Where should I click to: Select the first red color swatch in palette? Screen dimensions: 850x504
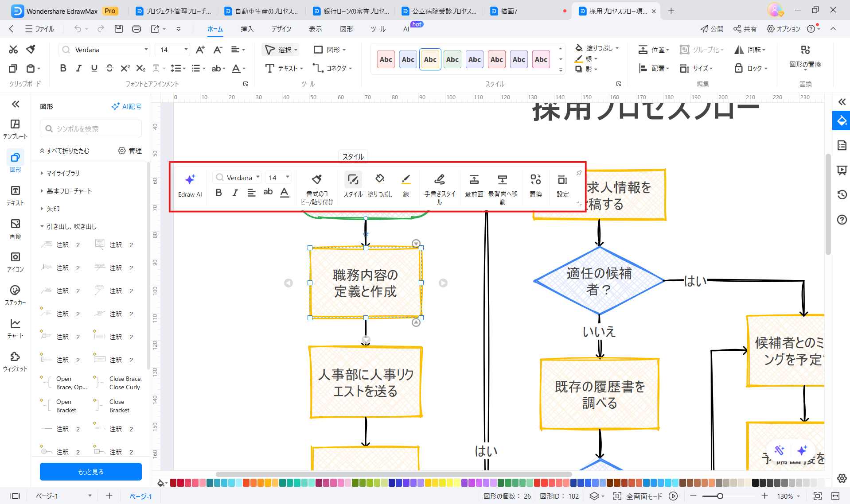tap(173, 483)
